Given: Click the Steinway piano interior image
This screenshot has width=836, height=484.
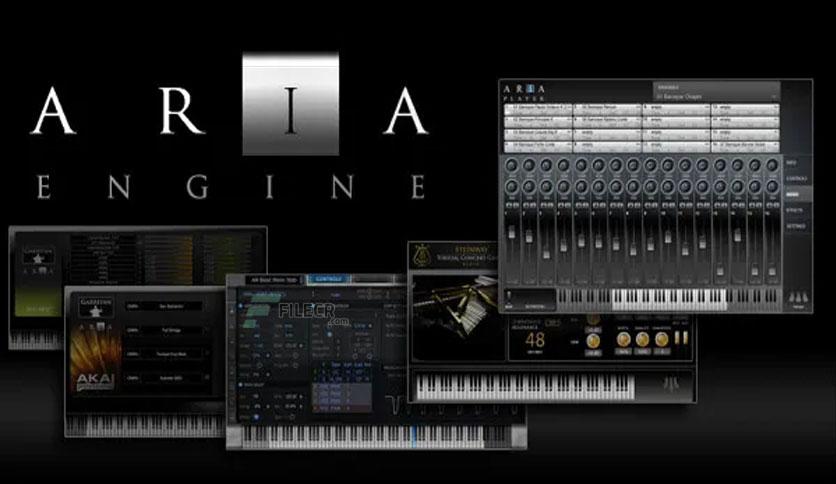Looking at the screenshot, I should (x=458, y=316).
